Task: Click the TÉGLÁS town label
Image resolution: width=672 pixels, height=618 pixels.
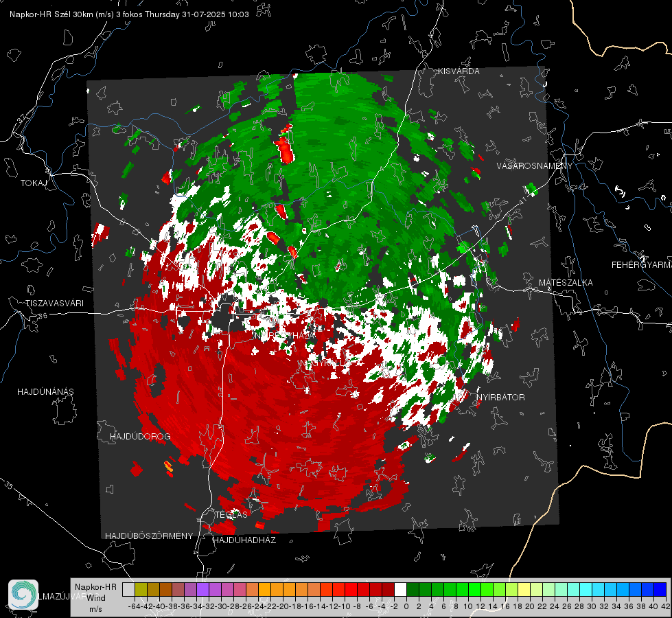Action: [231, 515]
